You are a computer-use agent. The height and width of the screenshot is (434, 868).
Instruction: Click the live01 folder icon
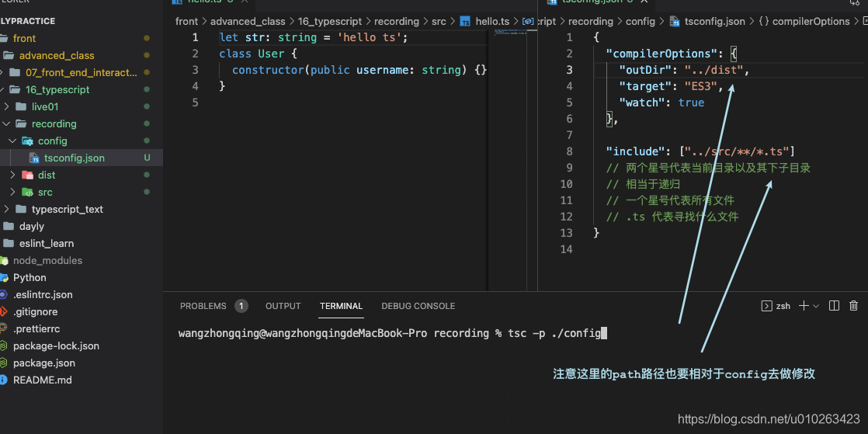pyautogui.click(x=20, y=106)
